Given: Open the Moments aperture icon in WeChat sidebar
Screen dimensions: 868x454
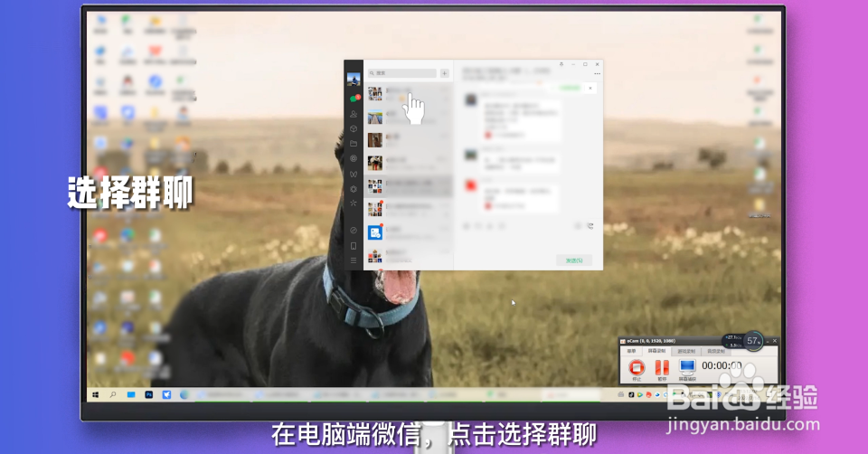Looking at the screenshot, I should click(x=354, y=159).
